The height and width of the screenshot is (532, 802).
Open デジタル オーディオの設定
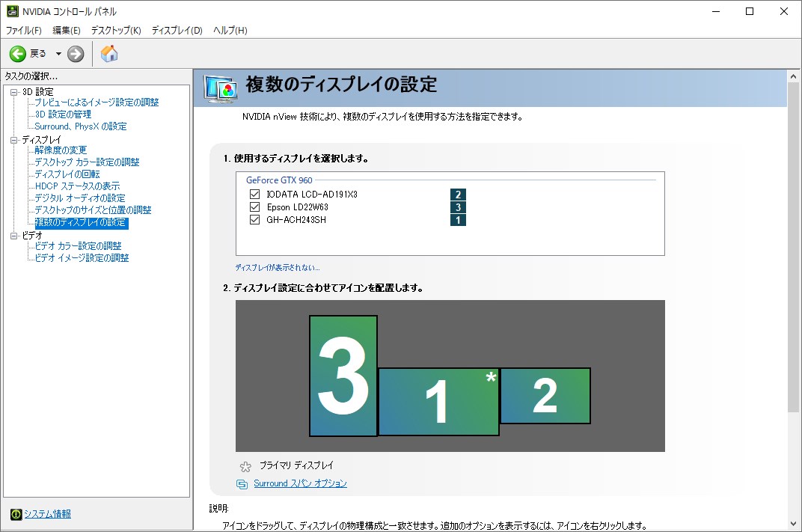click(x=80, y=198)
